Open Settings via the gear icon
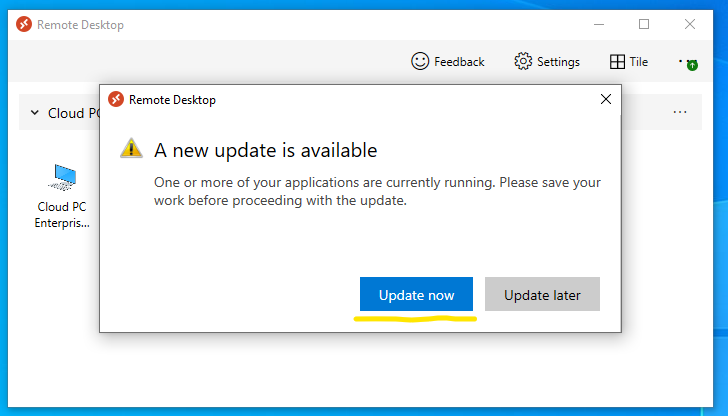 [523, 62]
